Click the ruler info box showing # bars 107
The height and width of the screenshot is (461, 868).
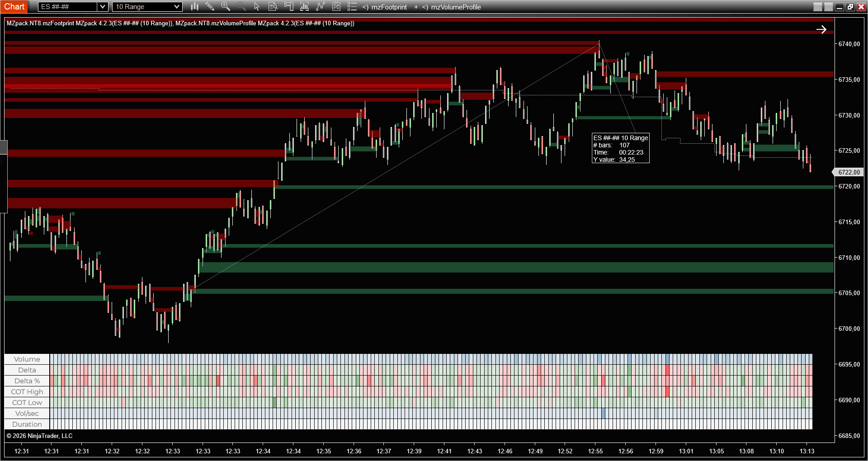[x=621, y=149]
